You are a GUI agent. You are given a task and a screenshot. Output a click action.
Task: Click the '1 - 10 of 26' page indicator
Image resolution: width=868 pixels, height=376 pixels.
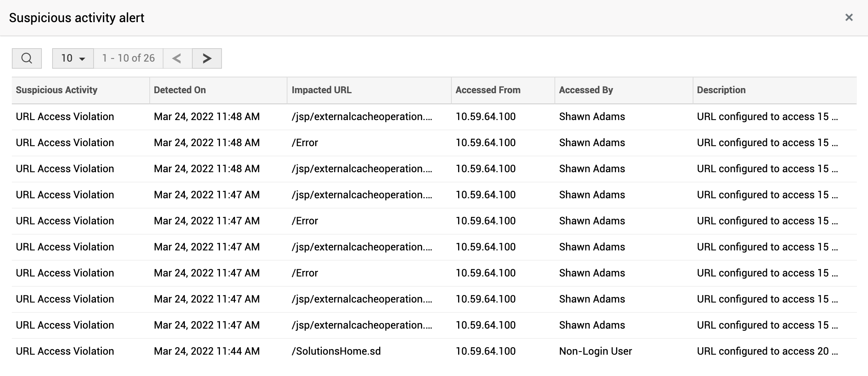[128, 58]
